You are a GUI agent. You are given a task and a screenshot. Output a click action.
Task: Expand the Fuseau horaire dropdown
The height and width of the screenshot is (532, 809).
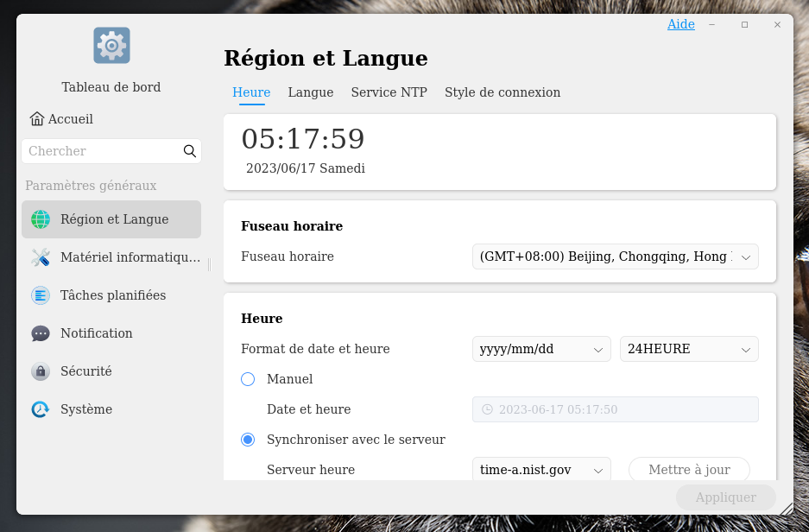[x=615, y=256]
